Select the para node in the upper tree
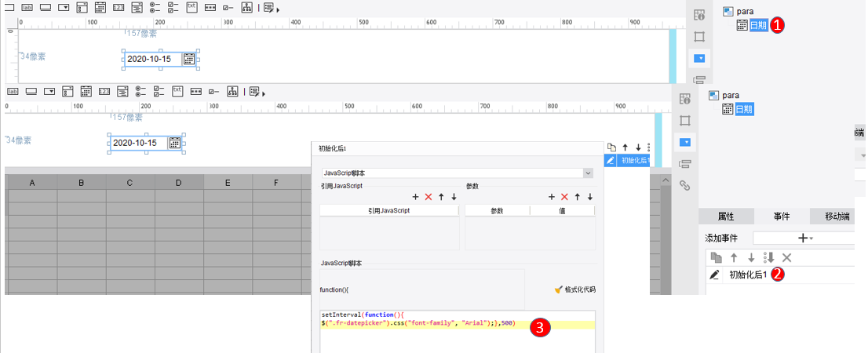Viewport: 868px width, 353px height. (745, 11)
